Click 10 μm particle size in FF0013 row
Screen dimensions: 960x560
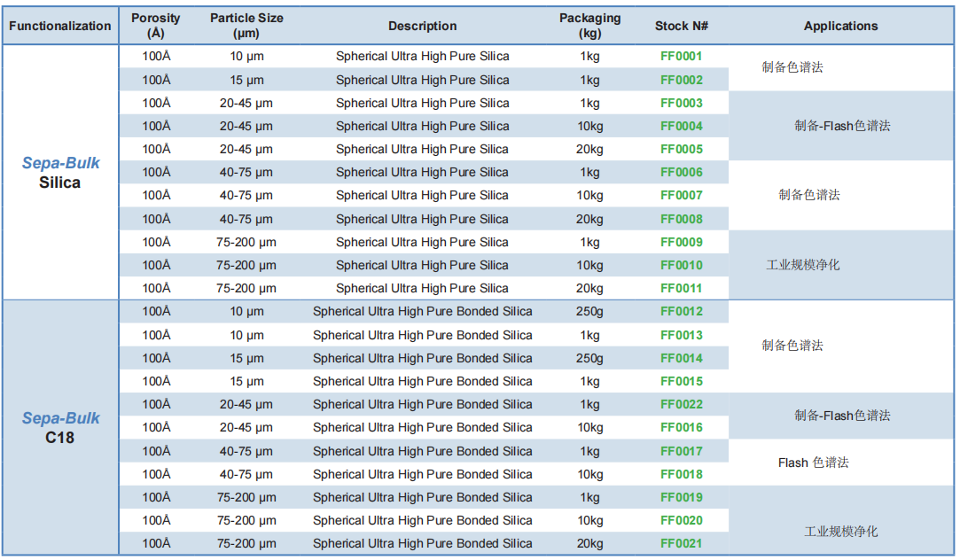click(x=246, y=336)
